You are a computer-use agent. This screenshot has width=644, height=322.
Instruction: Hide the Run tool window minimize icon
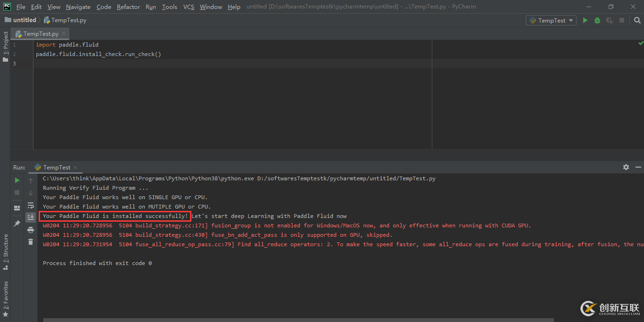tap(638, 167)
